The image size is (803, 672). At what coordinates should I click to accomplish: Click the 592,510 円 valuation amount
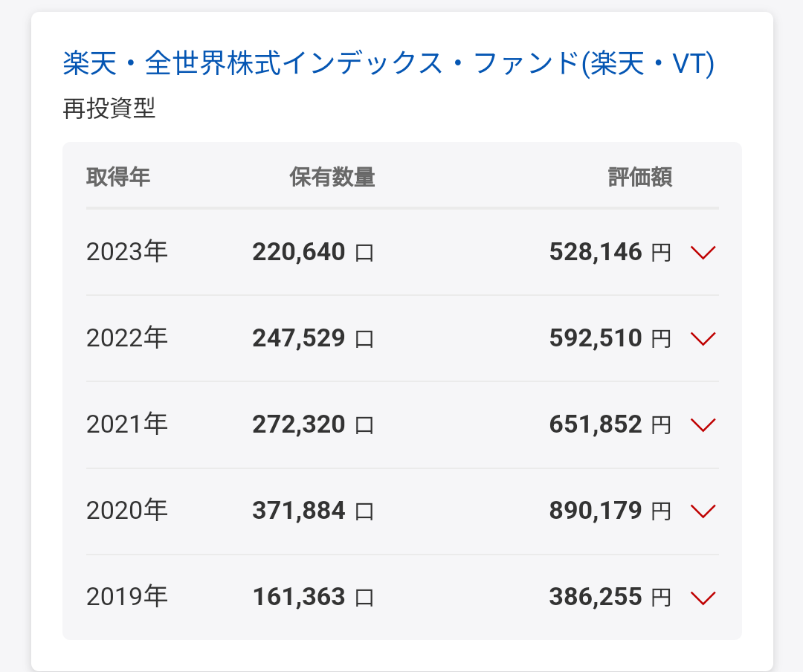coord(610,338)
